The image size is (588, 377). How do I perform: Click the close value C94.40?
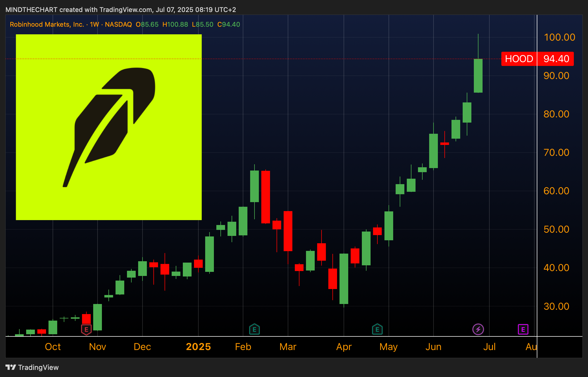[229, 25]
